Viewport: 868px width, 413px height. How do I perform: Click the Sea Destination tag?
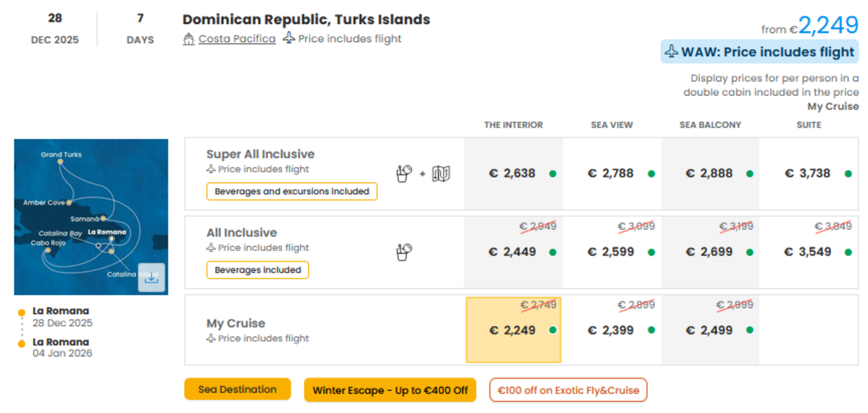click(237, 389)
